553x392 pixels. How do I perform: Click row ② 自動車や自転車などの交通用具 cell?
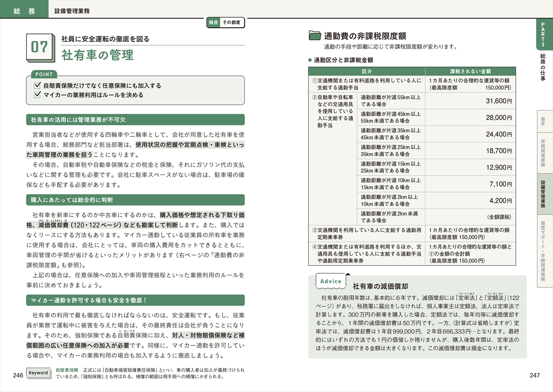coord(333,159)
